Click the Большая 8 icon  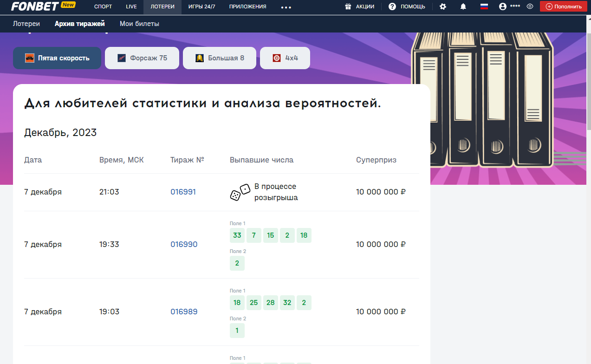point(200,58)
